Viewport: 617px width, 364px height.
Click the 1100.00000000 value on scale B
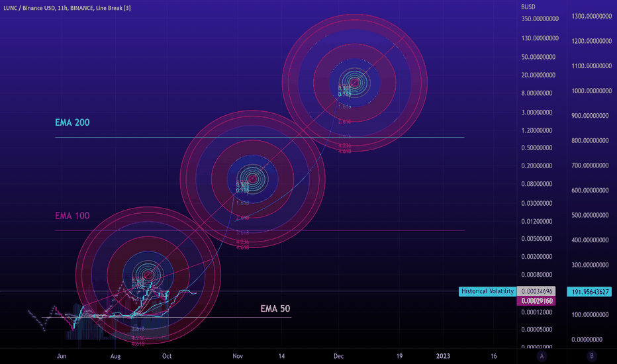pos(591,66)
